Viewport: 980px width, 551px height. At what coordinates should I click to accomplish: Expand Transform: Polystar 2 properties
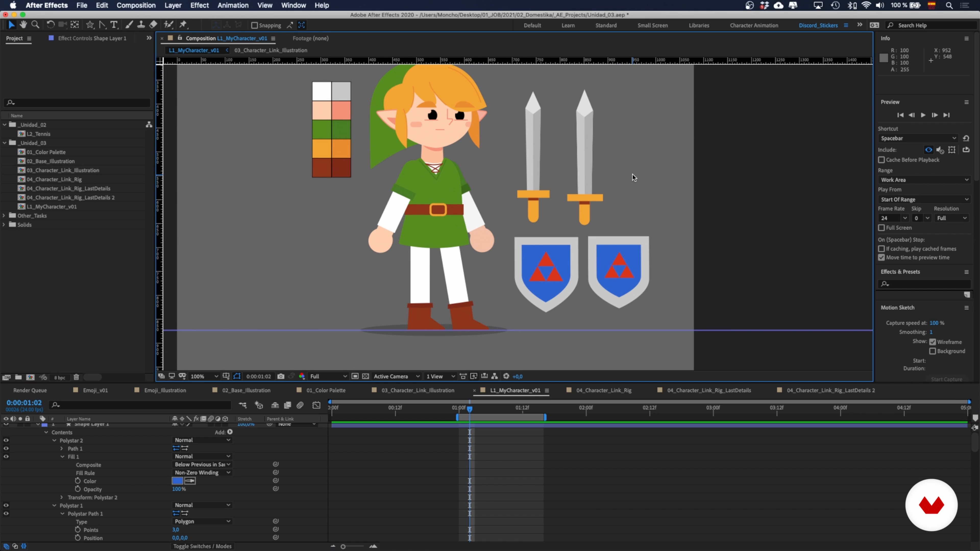pos(62,497)
